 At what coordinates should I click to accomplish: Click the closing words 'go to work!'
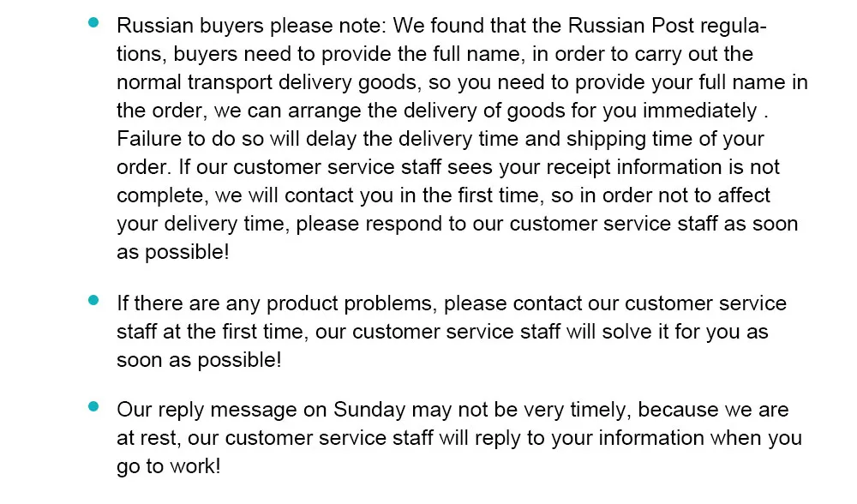click(x=169, y=467)
